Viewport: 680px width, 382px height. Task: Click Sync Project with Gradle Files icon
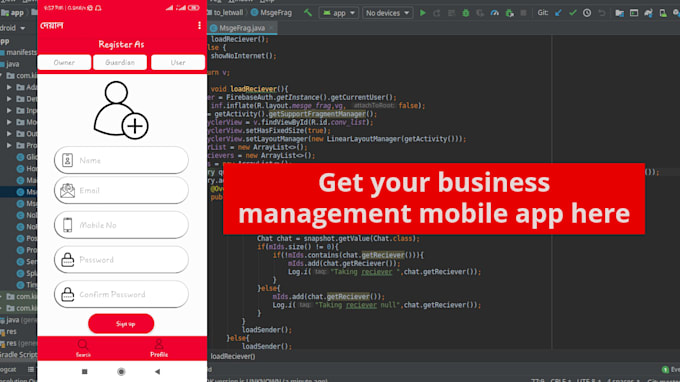[648, 13]
